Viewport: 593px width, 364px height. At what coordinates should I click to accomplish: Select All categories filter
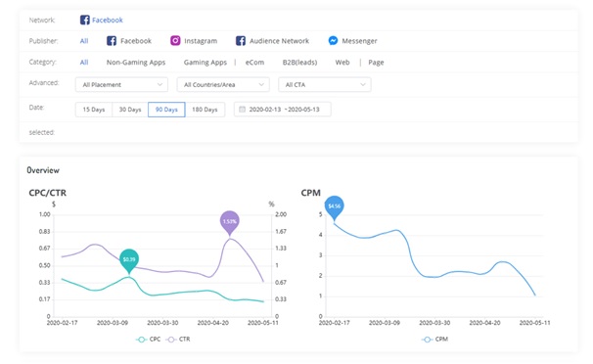coord(84,63)
